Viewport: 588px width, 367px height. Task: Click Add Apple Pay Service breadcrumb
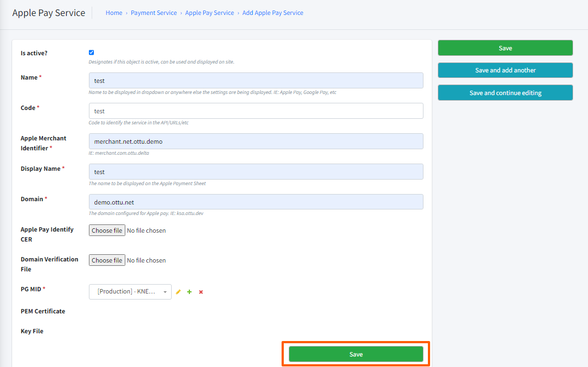(273, 13)
